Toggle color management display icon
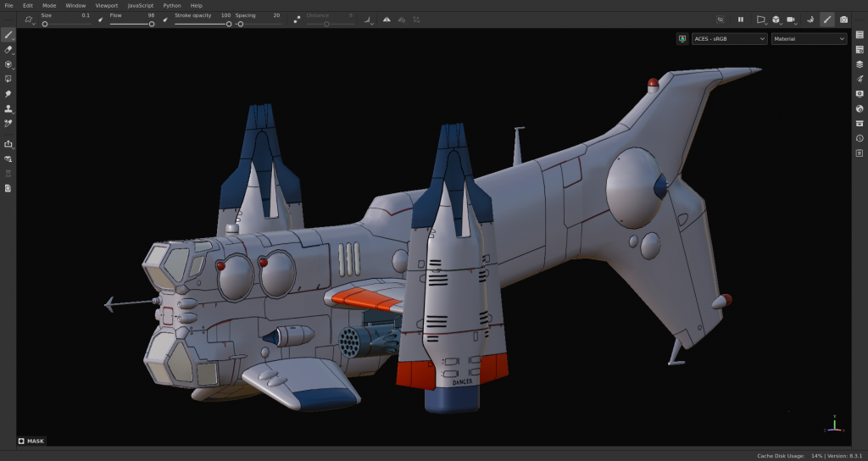 pos(682,39)
